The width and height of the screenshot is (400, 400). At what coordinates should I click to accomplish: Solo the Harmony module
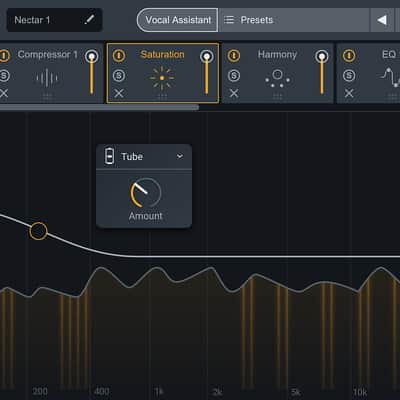(x=234, y=76)
